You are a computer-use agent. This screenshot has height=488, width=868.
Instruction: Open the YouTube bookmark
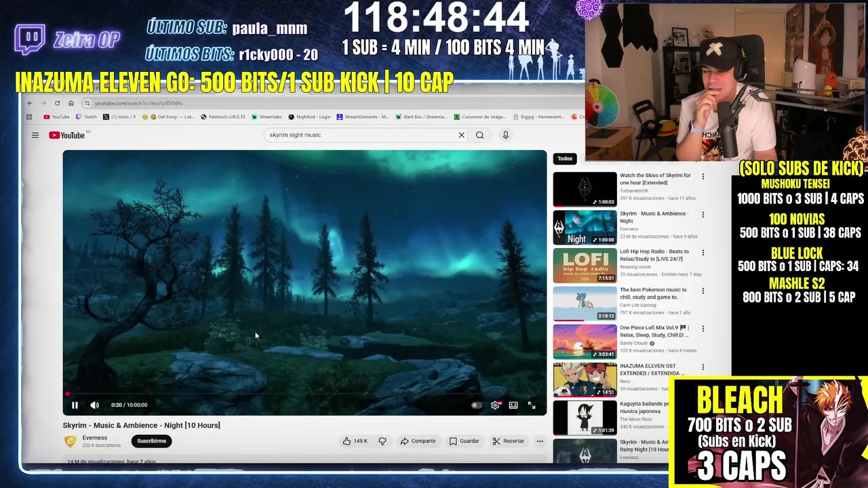tap(56, 117)
